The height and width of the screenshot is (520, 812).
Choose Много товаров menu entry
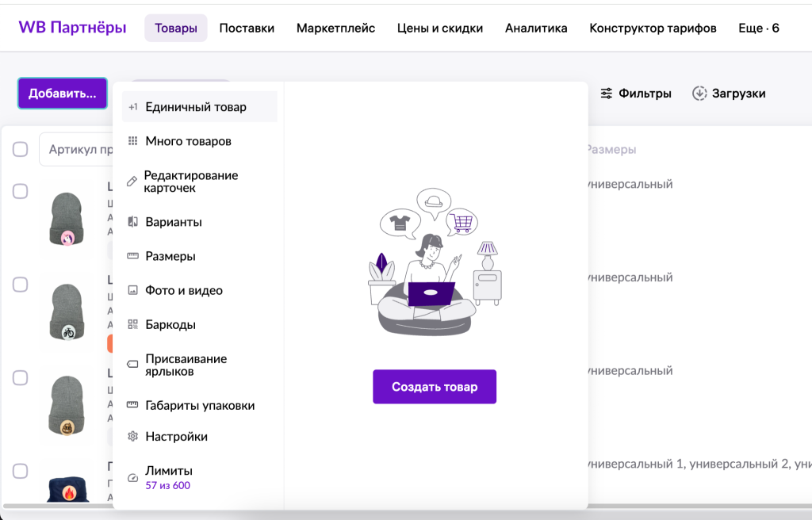pos(199,141)
